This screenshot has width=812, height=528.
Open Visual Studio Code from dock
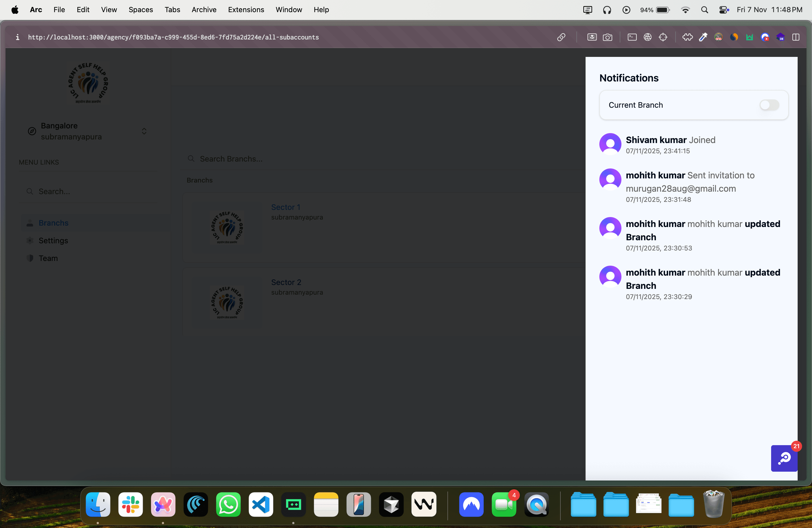[261, 505]
